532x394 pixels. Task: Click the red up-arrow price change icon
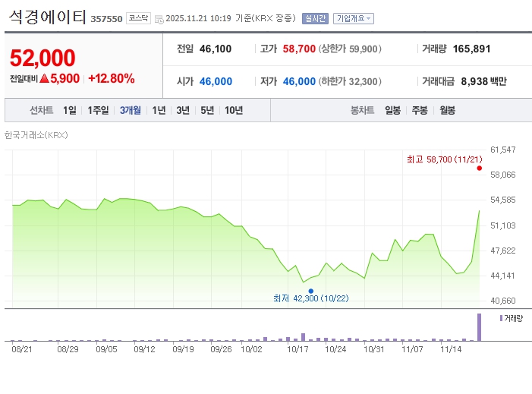point(44,78)
